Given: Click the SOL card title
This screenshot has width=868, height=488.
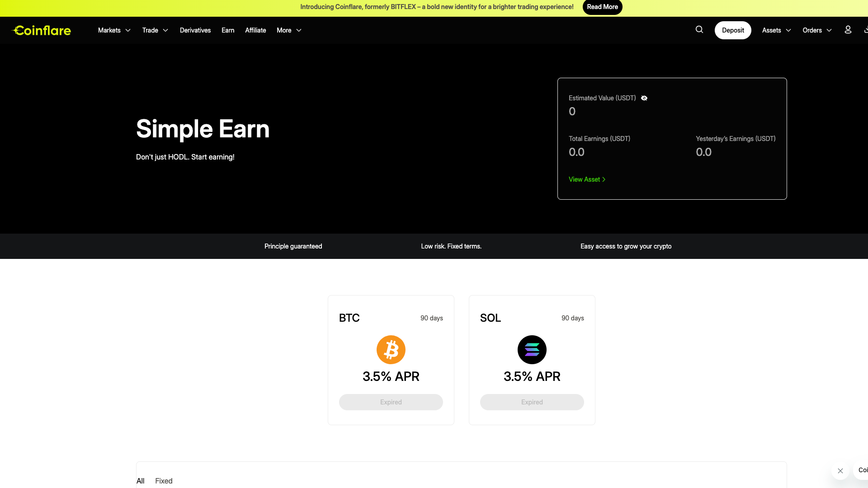Looking at the screenshot, I should click(x=491, y=318).
